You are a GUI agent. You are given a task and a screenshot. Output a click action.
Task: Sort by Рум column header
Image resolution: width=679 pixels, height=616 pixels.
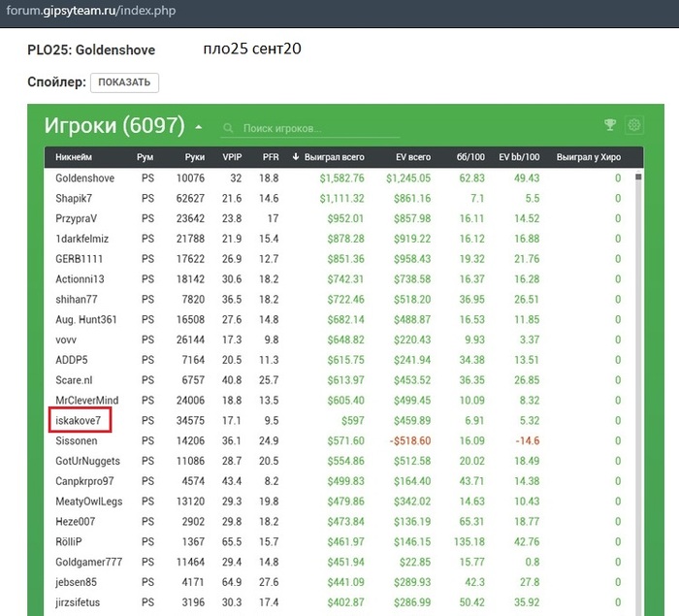pyautogui.click(x=145, y=157)
